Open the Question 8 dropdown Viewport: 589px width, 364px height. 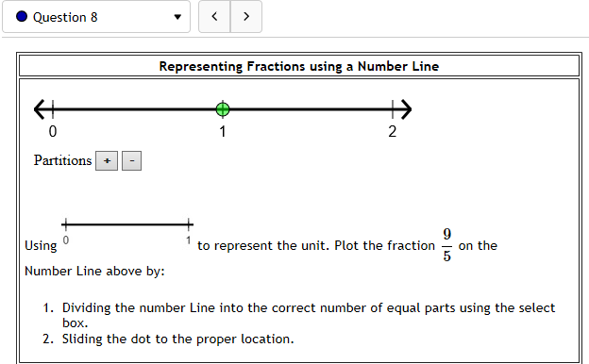[x=96, y=17]
